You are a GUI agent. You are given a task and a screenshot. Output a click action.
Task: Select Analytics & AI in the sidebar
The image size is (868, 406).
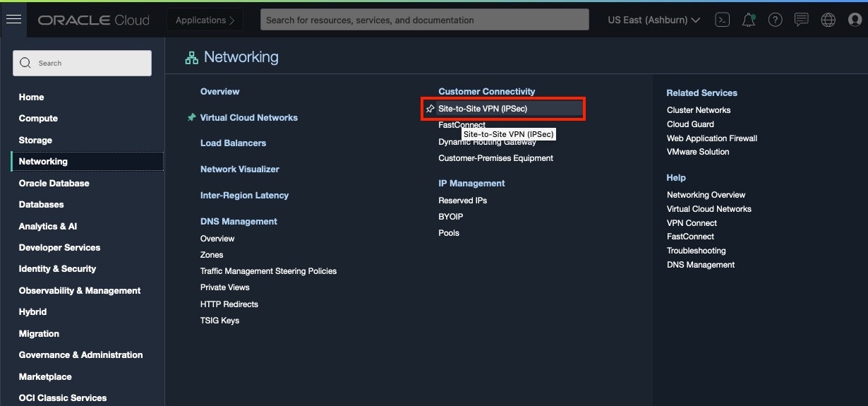coord(48,226)
